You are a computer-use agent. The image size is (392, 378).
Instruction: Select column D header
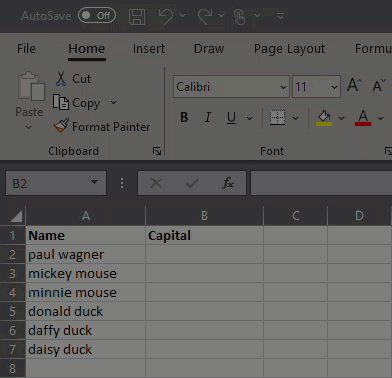[x=359, y=216]
